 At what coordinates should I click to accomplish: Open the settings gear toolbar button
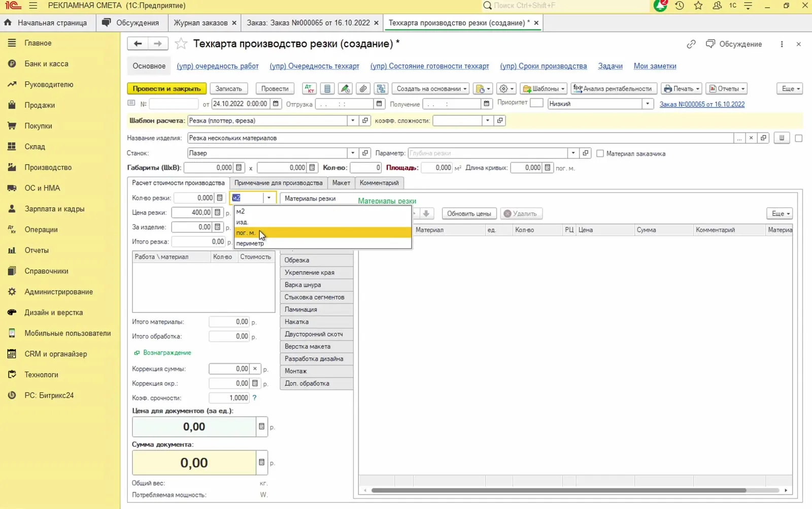(506, 88)
